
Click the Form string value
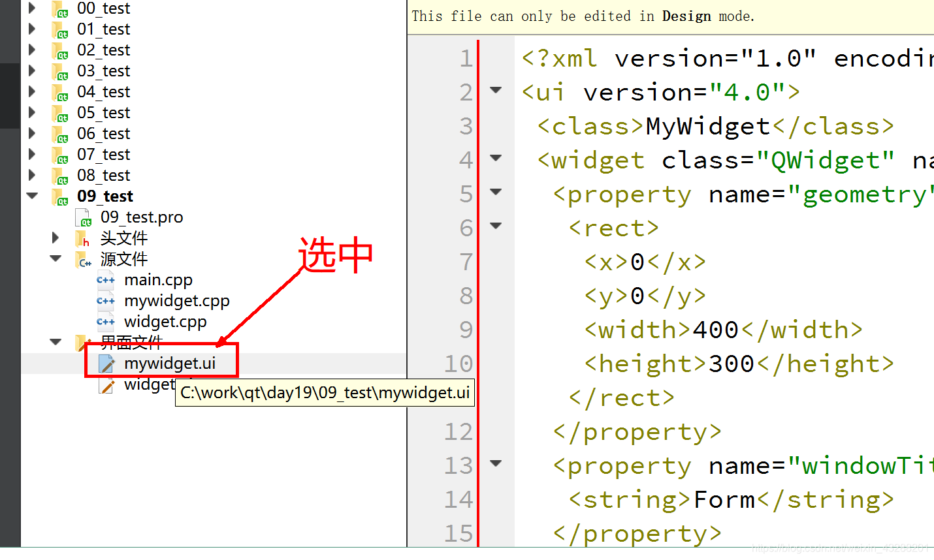pos(724,499)
